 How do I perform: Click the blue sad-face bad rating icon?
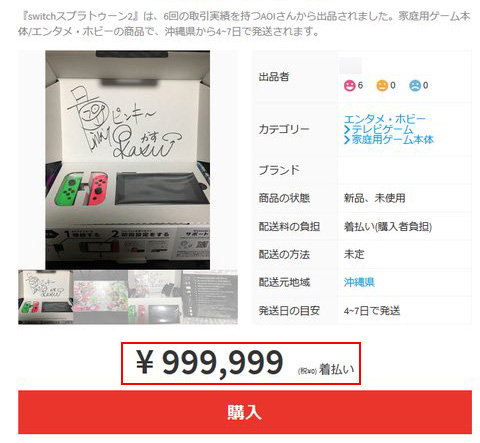(415, 86)
